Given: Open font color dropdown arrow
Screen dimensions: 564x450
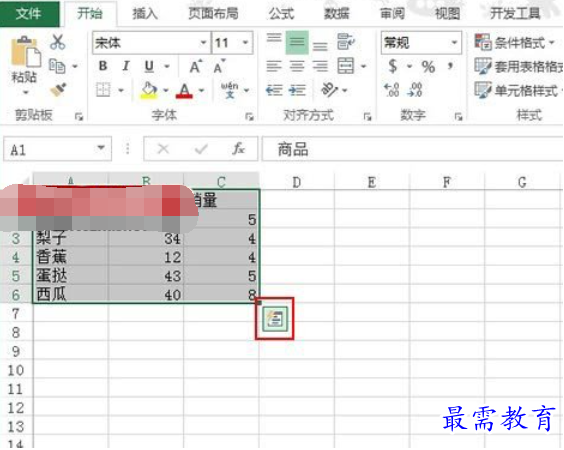Looking at the screenshot, I should (x=201, y=90).
